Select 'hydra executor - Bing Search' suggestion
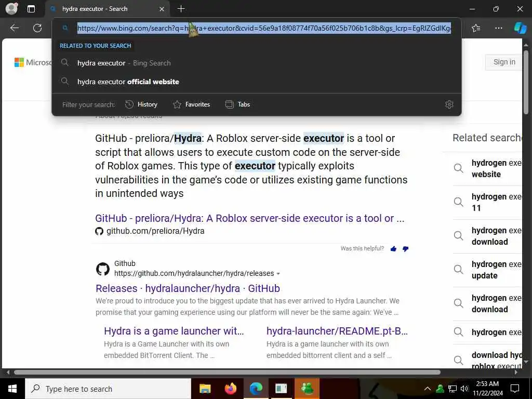532x399 pixels. 257,63
